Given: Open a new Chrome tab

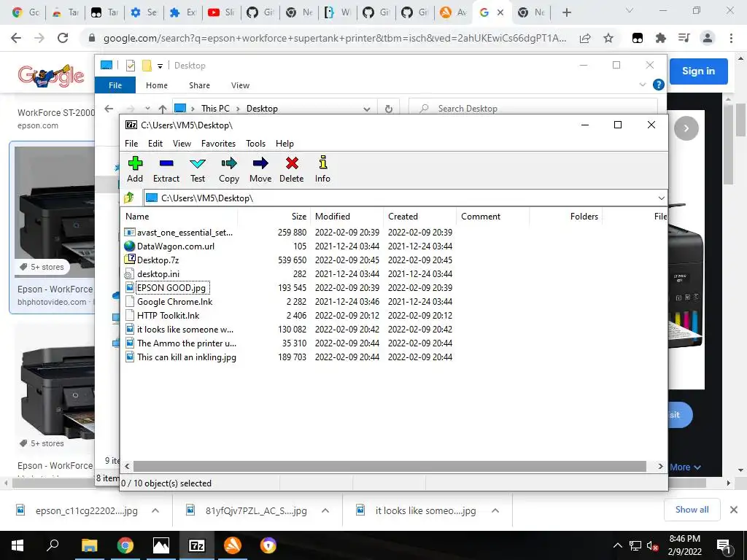Looking at the screenshot, I should point(566,12).
